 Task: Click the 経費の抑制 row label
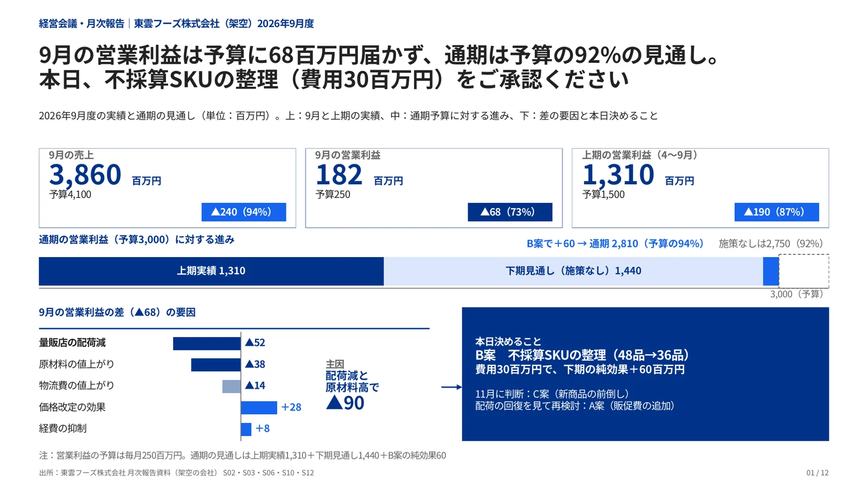coord(63,428)
